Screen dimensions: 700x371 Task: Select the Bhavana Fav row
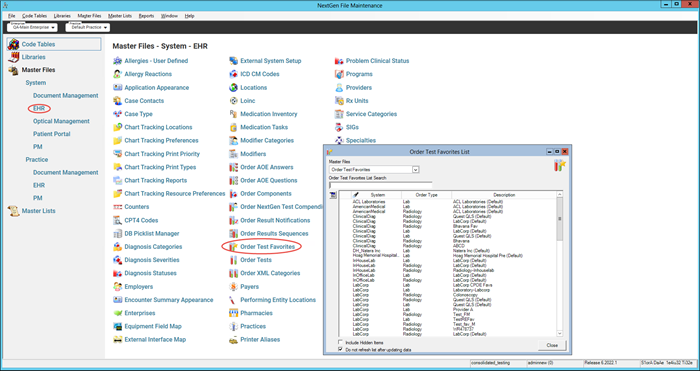(448, 226)
